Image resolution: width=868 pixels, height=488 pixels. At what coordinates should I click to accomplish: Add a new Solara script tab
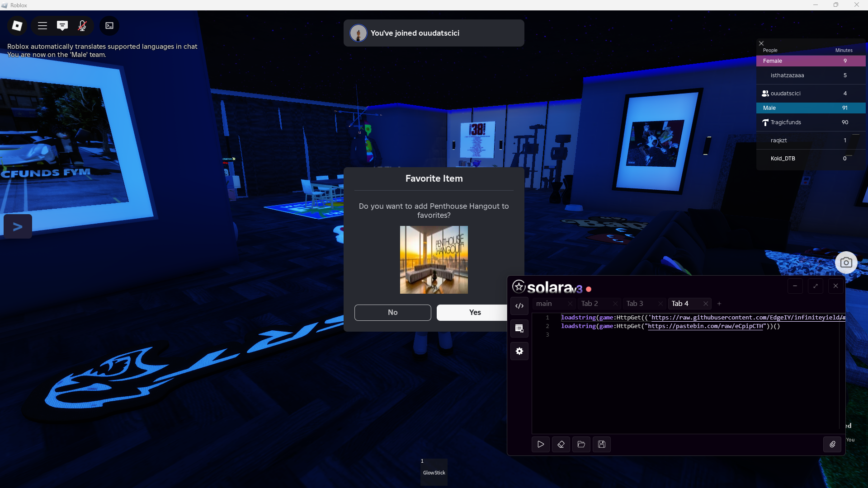click(719, 304)
